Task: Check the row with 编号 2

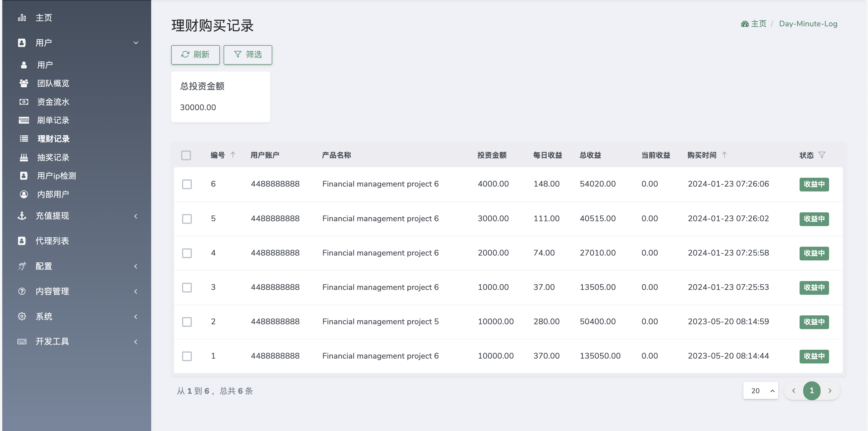Action: coord(187,322)
